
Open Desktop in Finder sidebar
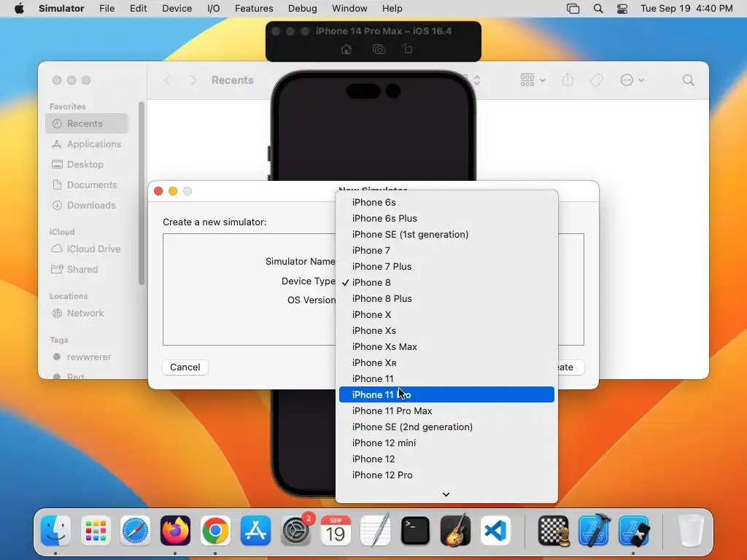[x=88, y=164]
